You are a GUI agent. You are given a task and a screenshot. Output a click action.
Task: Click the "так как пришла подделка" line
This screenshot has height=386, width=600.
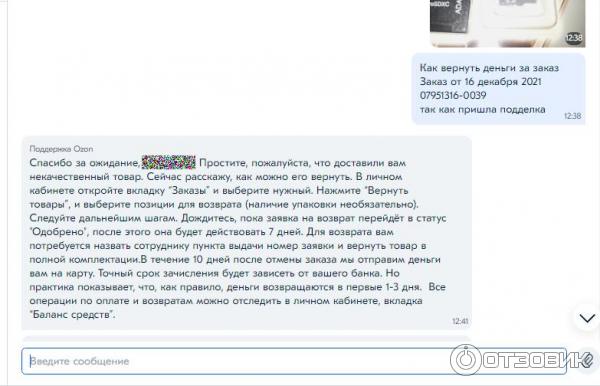(482, 109)
